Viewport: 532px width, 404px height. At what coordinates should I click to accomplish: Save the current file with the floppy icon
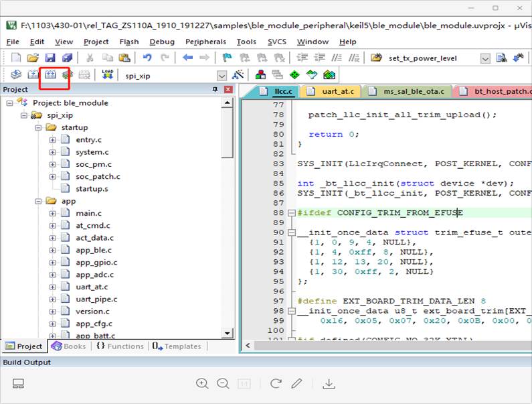[x=50, y=58]
